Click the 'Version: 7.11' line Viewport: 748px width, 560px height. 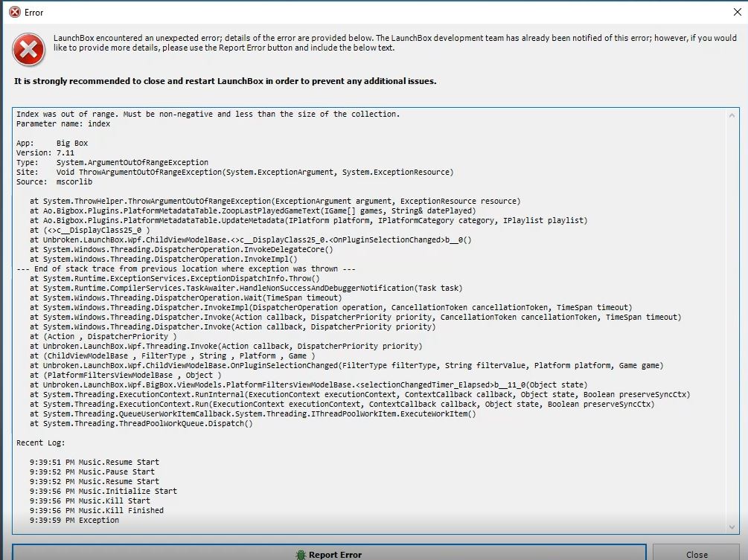click(45, 152)
